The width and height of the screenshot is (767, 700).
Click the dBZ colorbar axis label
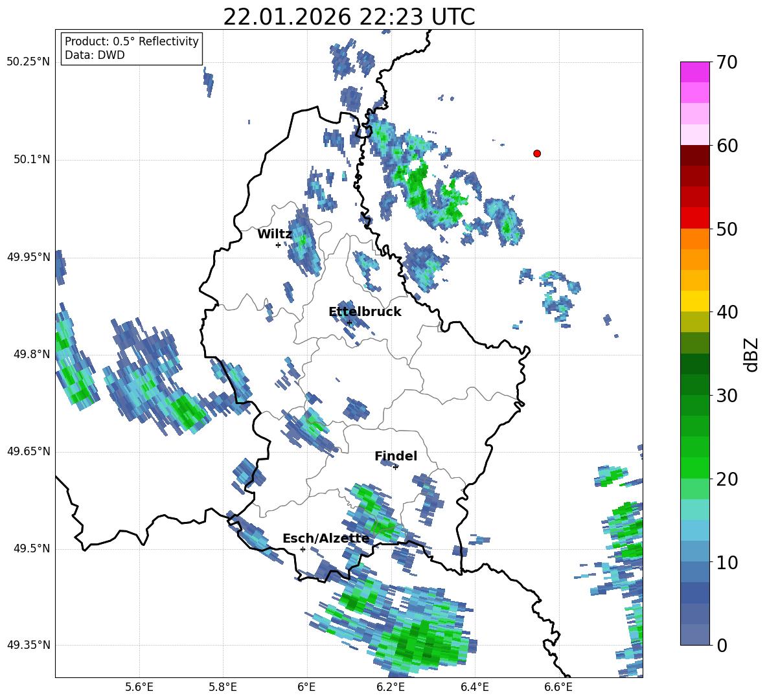(x=751, y=354)
